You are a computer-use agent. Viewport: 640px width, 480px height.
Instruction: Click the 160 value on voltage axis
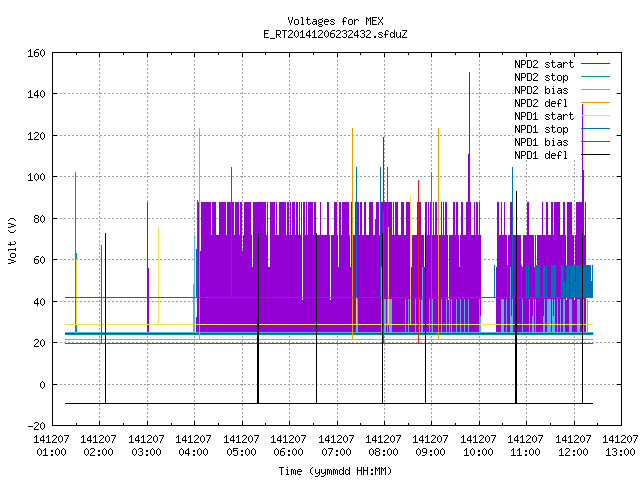tap(36, 53)
